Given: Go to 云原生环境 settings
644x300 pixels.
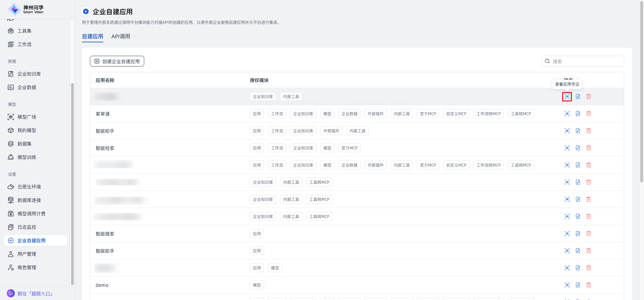Looking at the screenshot, I should 29,187.
